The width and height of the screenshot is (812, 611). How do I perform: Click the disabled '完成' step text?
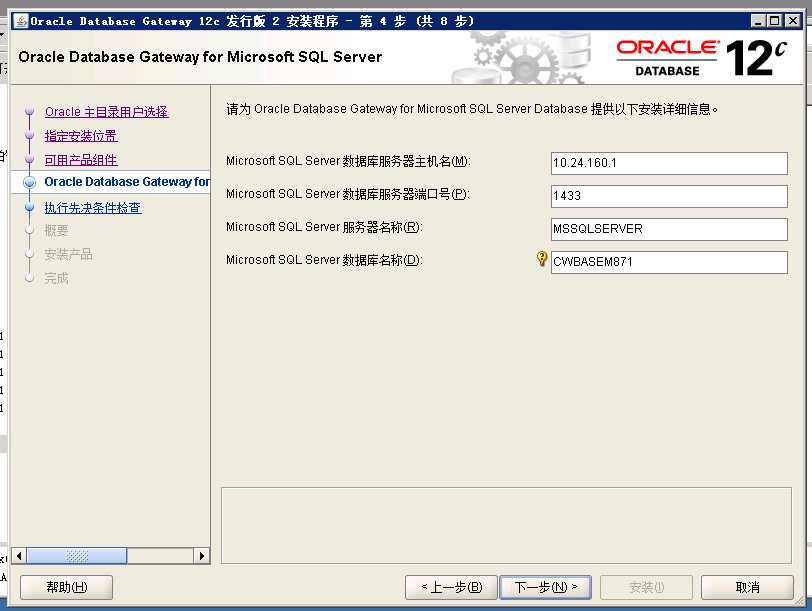tap(56, 279)
